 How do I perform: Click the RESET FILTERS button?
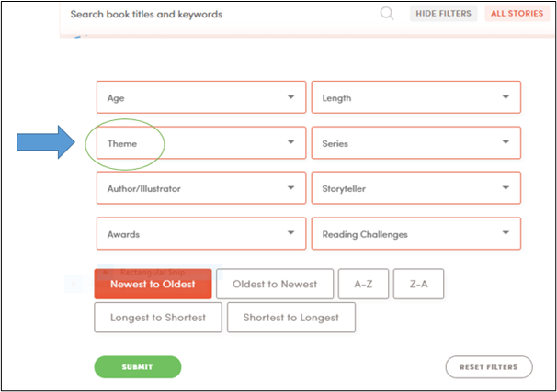[489, 367]
